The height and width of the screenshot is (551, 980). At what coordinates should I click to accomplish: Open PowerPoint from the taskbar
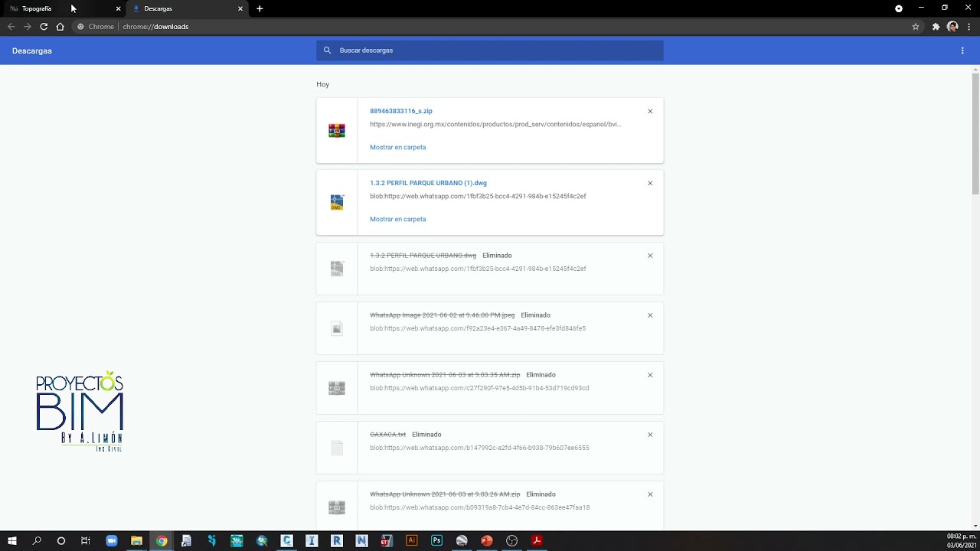pos(486,540)
